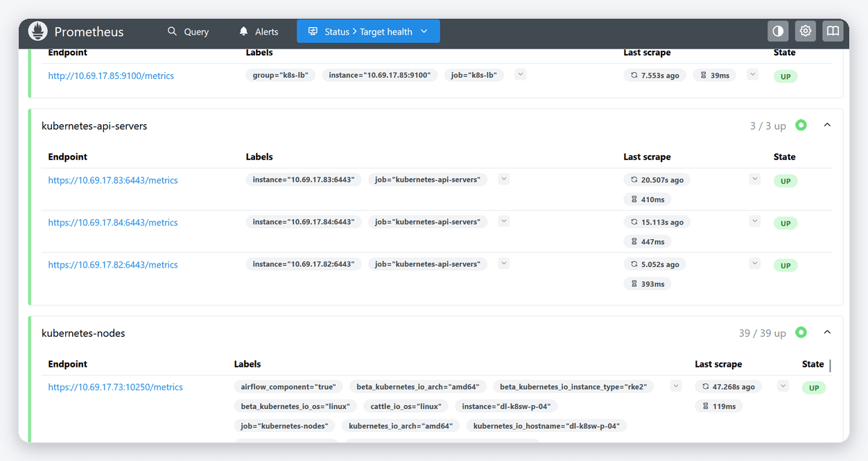Expand scrape details for the 47.268s ago row
This screenshot has width=868, height=461.
pyautogui.click(x=783, y=385)
